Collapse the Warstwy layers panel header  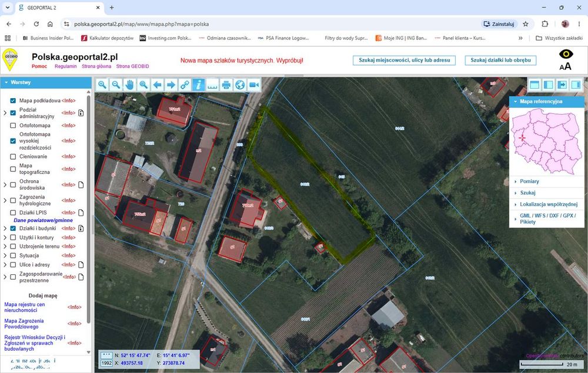pos(46,82)
